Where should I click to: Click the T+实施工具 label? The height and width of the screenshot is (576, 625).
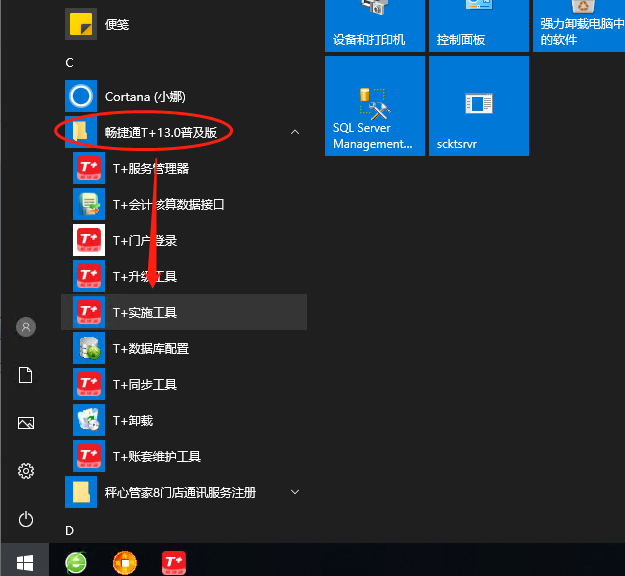coord(145,313)
